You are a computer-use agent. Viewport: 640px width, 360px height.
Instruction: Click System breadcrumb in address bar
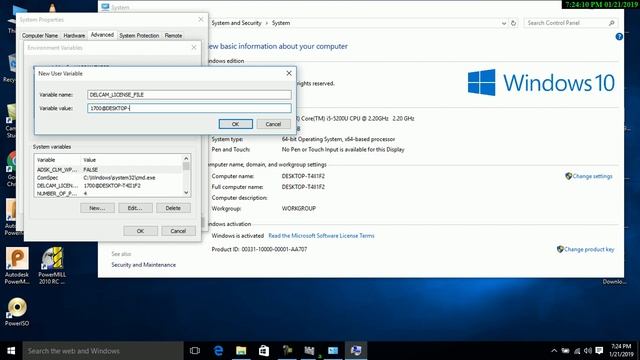281,23
